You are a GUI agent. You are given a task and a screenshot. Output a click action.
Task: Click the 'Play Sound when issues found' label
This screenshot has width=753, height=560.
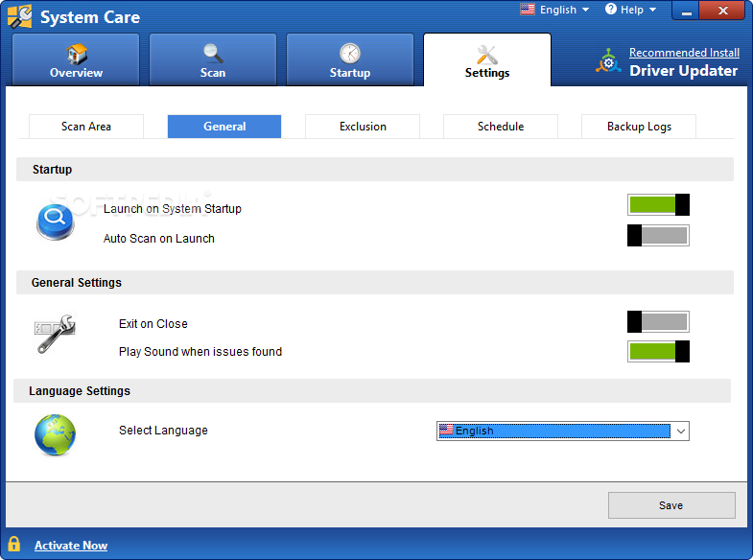[200, 352]
